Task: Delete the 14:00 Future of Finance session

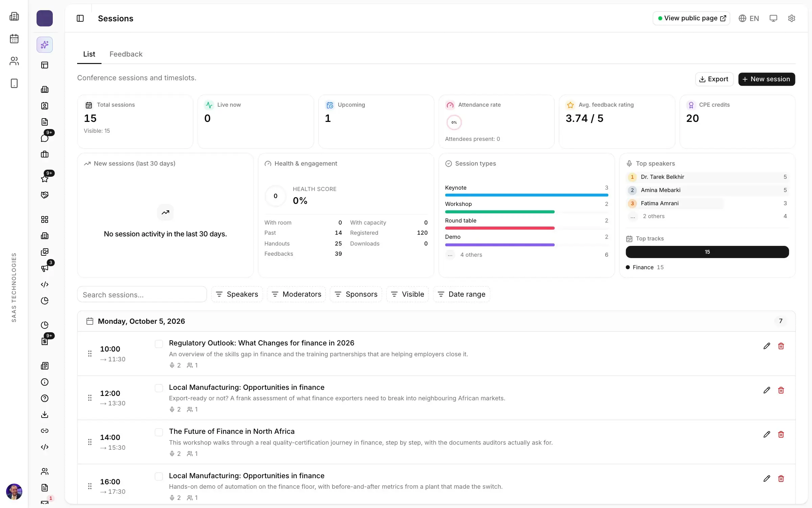Action: 781,435
